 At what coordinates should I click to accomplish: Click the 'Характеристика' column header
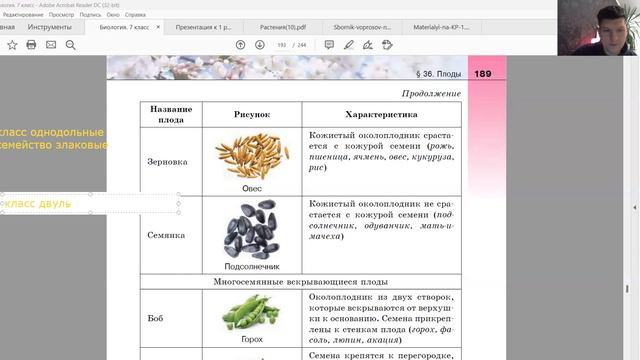click(x=382, y=115)
